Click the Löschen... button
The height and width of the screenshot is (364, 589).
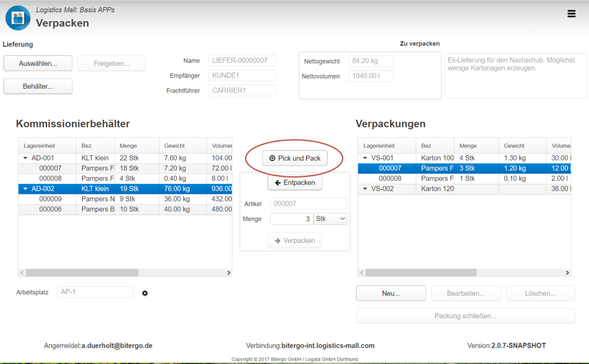tap(540, 293)
